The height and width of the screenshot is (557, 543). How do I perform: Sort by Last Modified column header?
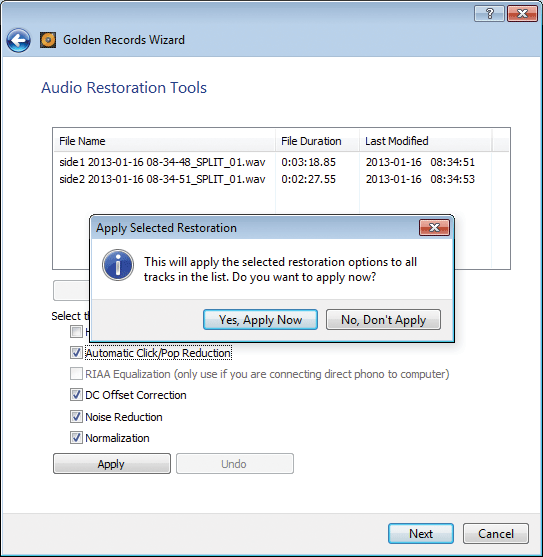click(425, 141)
